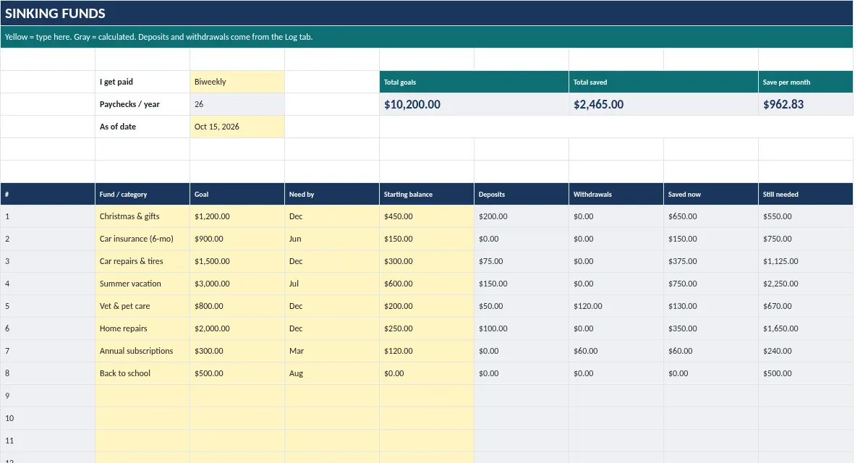Click the Christmas & gifts saved now $650.00

coord(711,216)
